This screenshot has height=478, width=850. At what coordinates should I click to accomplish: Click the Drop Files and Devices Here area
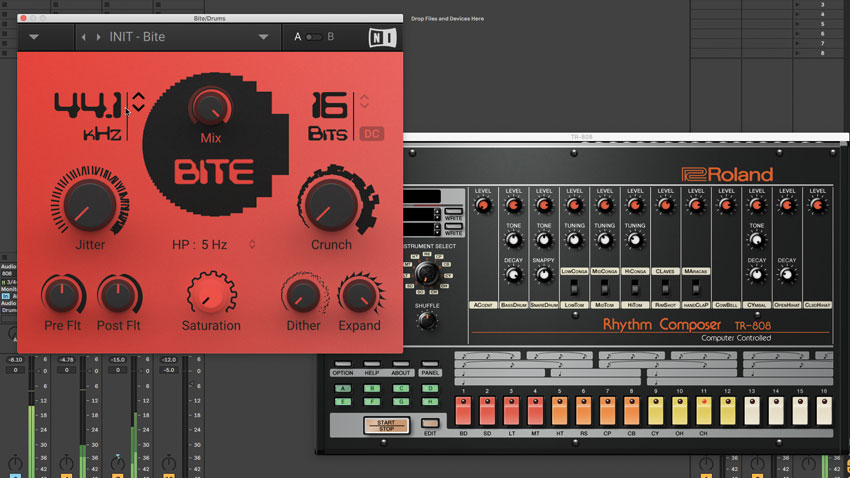click(x=447, y=18)
